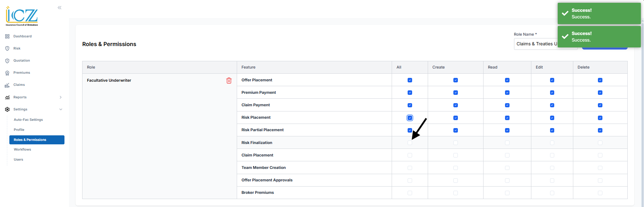Click the Quotation shield icon

(x=7, y=61)
